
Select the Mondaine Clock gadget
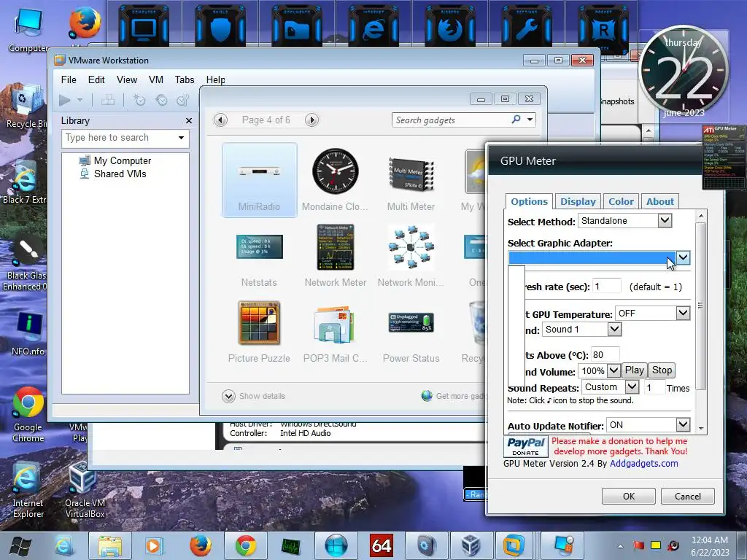[335, 180]
